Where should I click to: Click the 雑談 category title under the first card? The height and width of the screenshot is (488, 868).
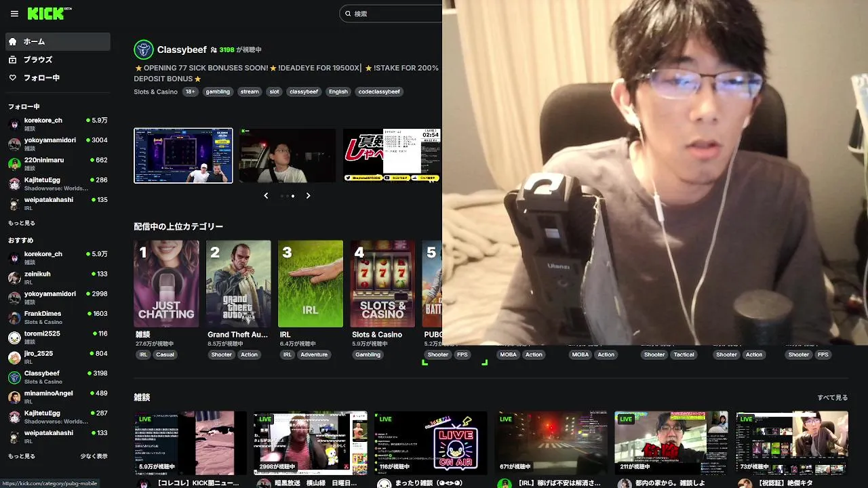tap(142, 335)
